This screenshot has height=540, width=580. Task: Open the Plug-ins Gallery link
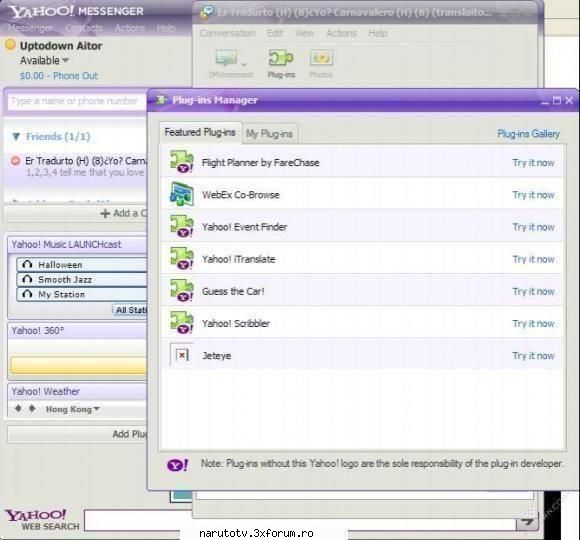click(528, 134)
